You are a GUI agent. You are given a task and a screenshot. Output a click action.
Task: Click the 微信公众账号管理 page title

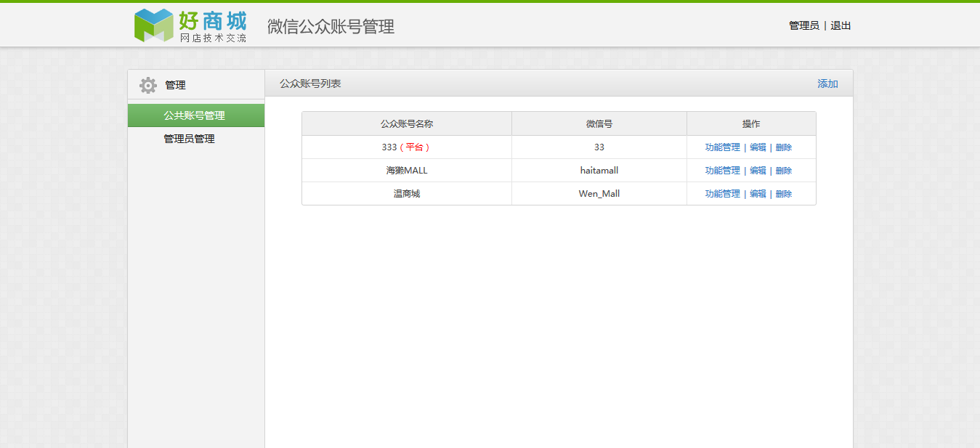pos(331,27)
